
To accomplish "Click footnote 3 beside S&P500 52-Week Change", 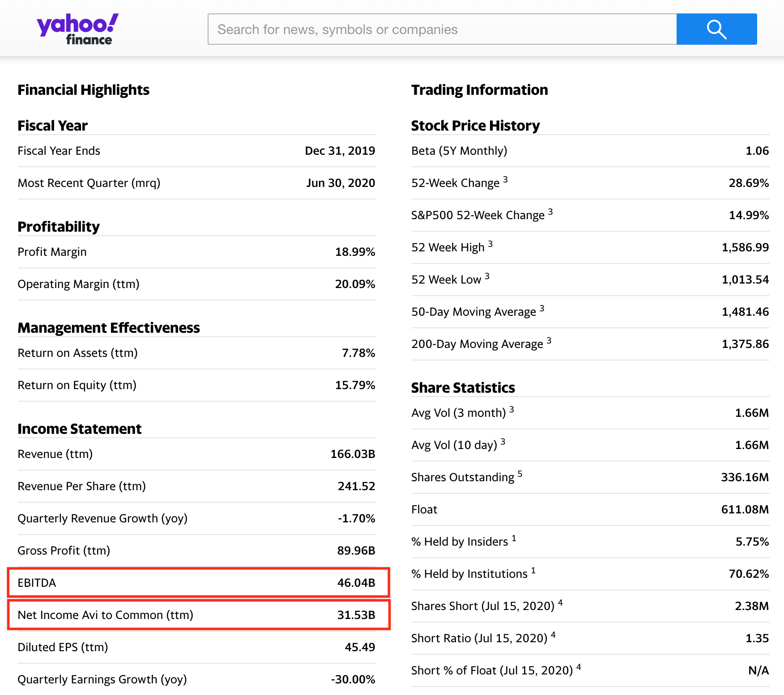I will [550, 212].
